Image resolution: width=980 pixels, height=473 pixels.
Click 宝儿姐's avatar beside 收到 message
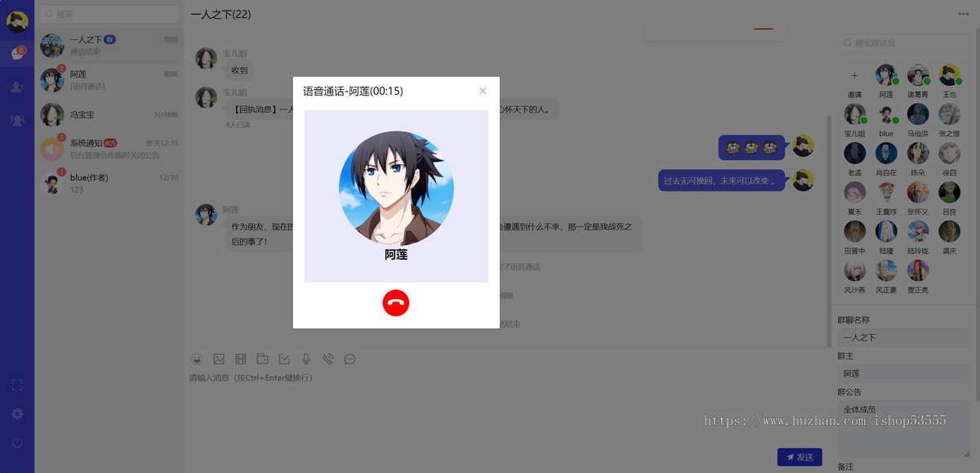point(206,59)
